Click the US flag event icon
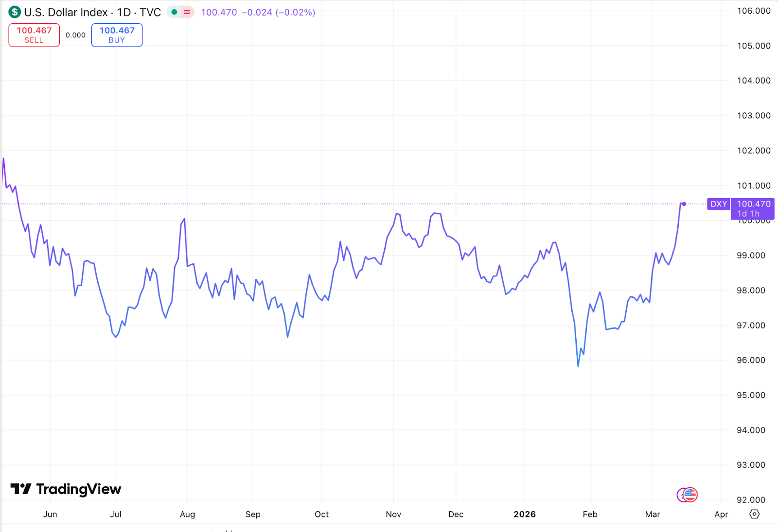Image resolution: width=778 pixels, height=532 pixels. 690,495
